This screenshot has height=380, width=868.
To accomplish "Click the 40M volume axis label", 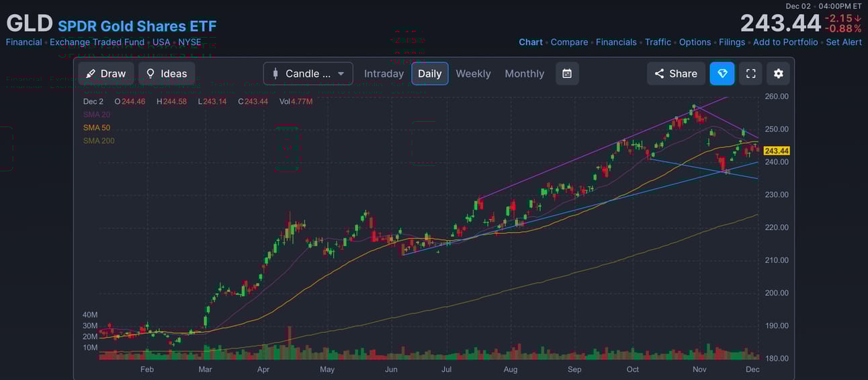I will pyautogui.click(x=90, y=315).
